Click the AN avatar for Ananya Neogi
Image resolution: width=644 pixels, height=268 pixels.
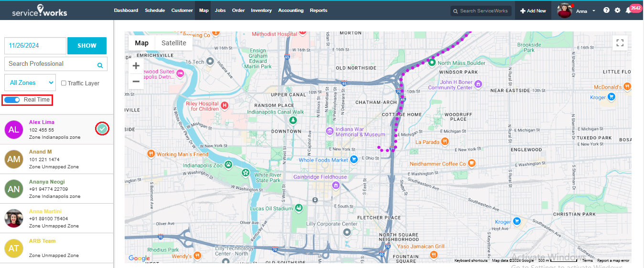tap(14, 188)
